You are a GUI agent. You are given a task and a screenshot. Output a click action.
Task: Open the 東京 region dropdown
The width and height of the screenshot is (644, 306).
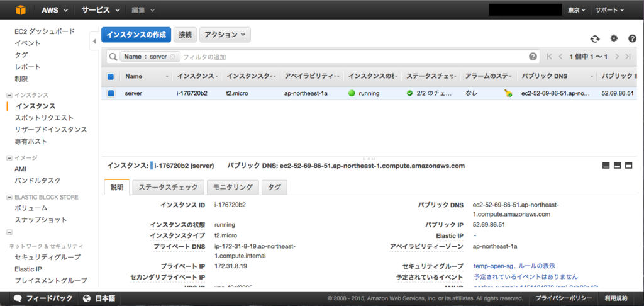pyautogui.click(x=576, y=10)
